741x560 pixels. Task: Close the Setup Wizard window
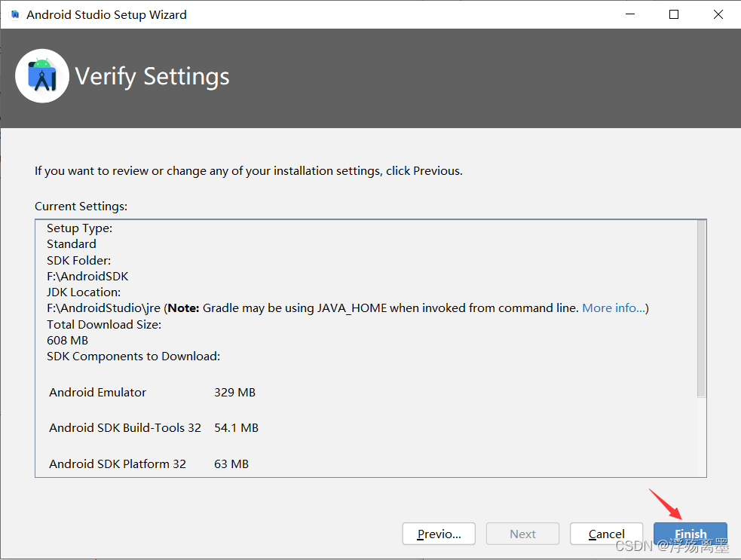click(718, 14)
